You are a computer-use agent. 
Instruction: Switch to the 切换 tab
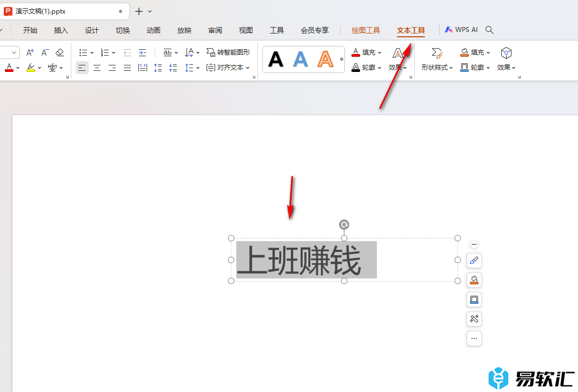(x=123, y=30)
